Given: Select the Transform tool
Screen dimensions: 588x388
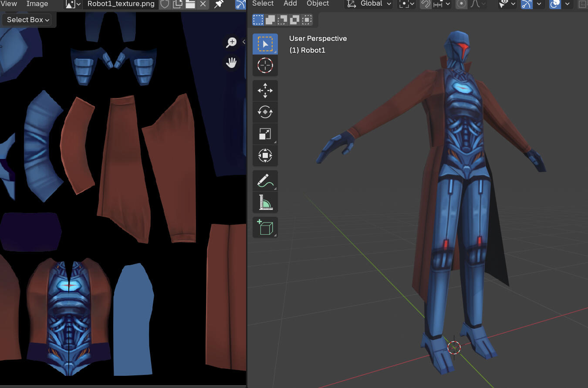Looking at the screenshot, I should 265,155.
